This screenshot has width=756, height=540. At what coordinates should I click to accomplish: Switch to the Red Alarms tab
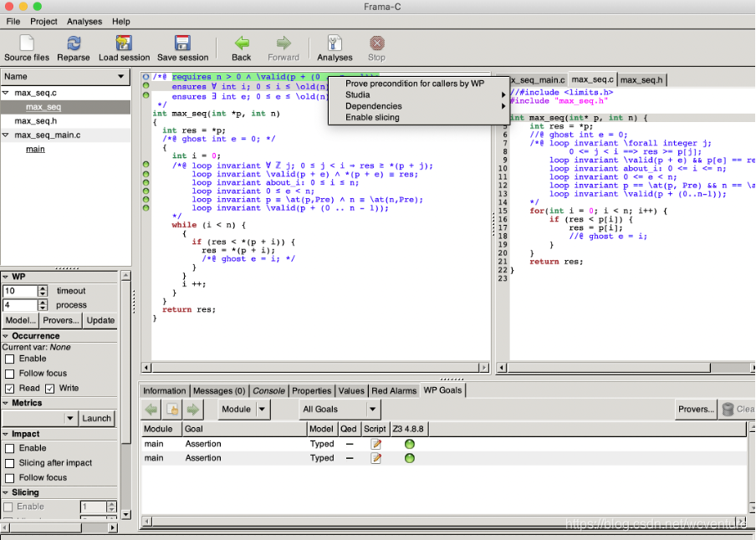pyautogui.click(x=393, y=390)
